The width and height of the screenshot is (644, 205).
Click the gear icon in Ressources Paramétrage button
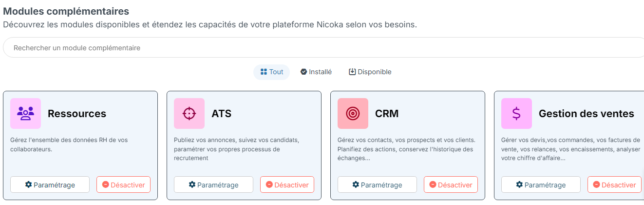point(28,184)
